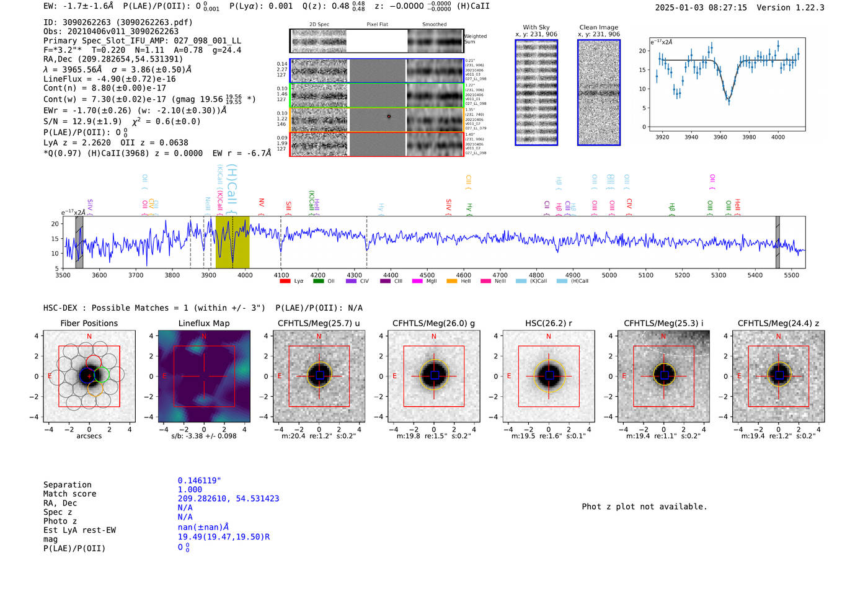Click HSC-DEX : Possible Matches = 1 heading
This screenshot has width=868, height=591.
point(154,308)
